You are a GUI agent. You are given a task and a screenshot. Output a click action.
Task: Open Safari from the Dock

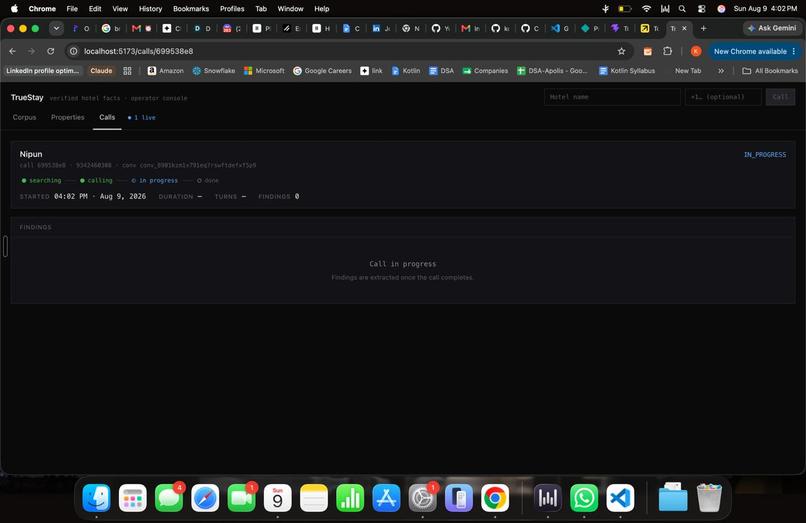205,498
